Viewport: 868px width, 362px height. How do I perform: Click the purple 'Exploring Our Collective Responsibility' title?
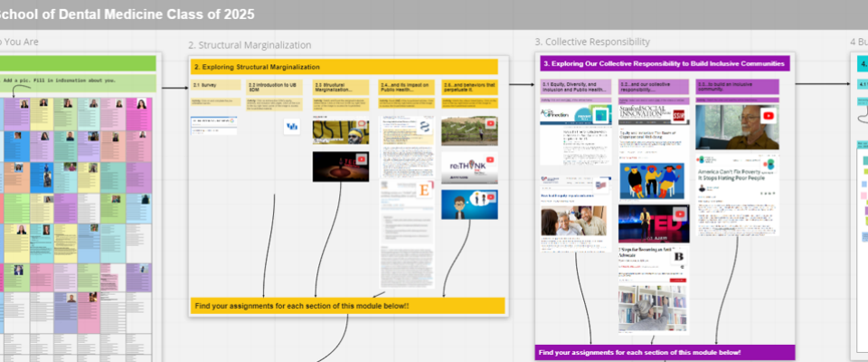pyautogui.click(x=664, y=64)
